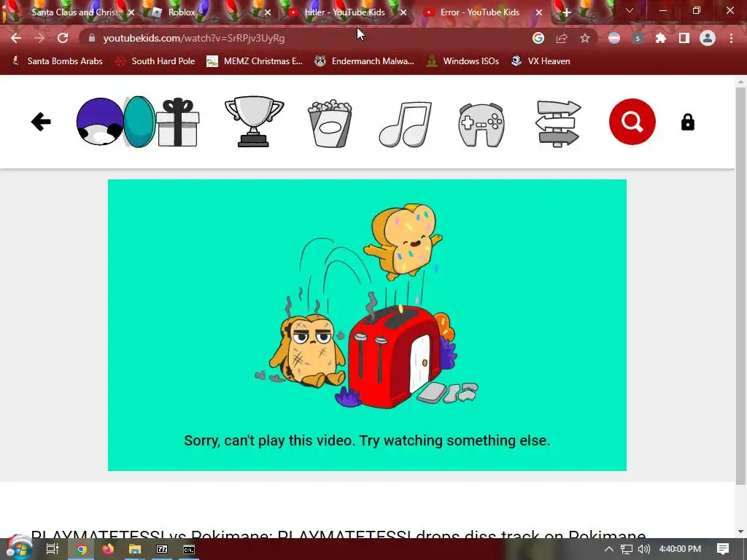Click the S extension icon
The width and height of the screenshot is (747, 560).
pos(638,38)
